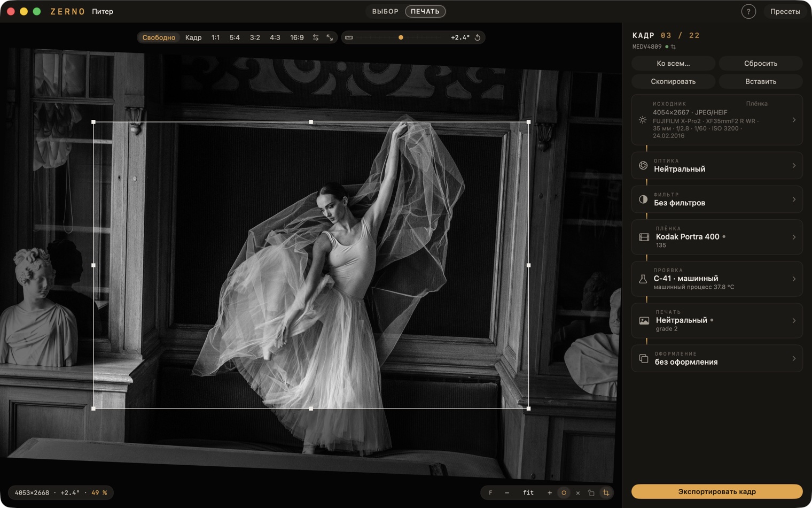Expand the Проявка C-41 section

tap(717, 279)
